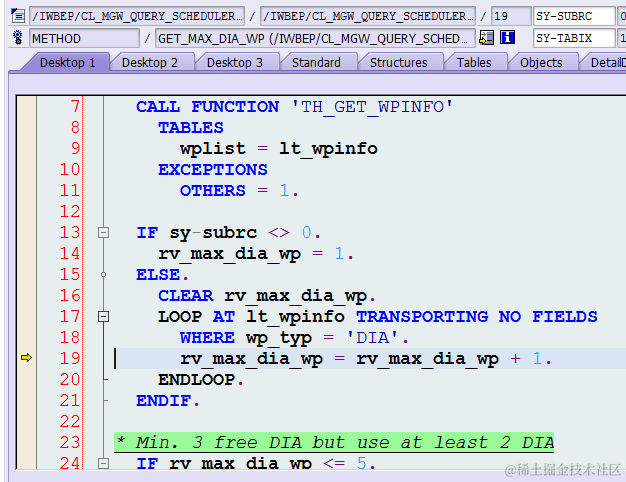This screenshot has height=482, width=626.
Task: Collapse the LOOP block at line 17
Action: 103,317
